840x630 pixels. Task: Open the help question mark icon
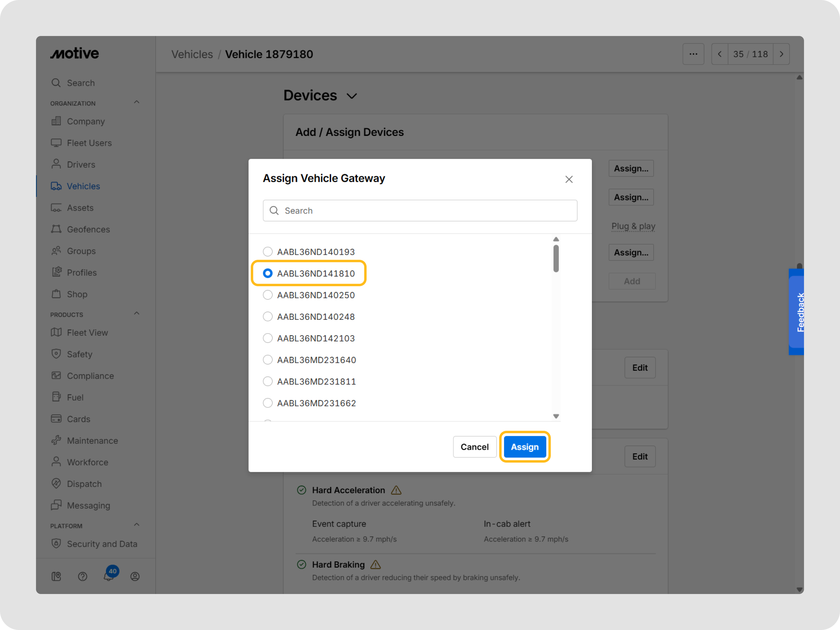click(x=82, y=577)
